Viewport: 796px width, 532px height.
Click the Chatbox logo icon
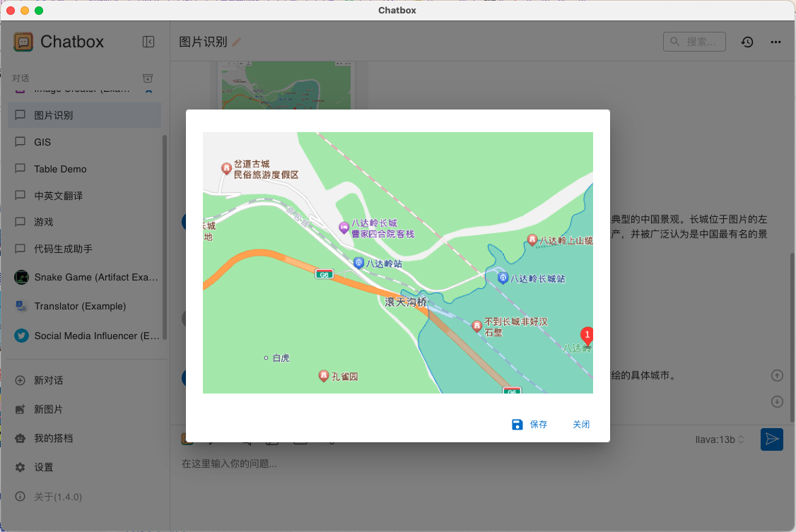(x=23, y=42)
